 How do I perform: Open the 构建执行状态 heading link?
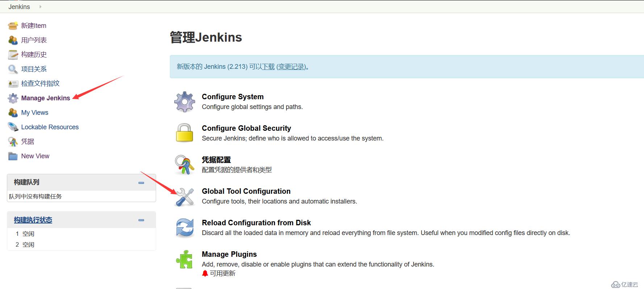point(33,220)
